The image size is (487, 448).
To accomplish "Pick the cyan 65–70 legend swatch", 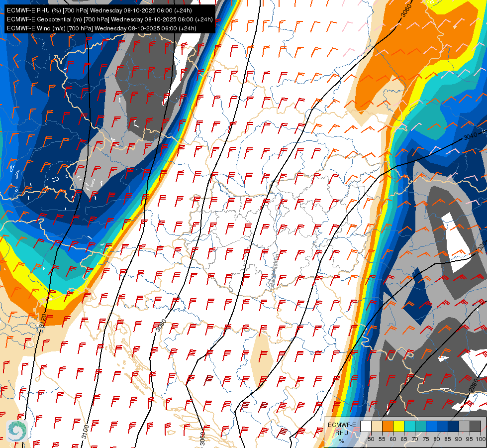I will [410, 426].
